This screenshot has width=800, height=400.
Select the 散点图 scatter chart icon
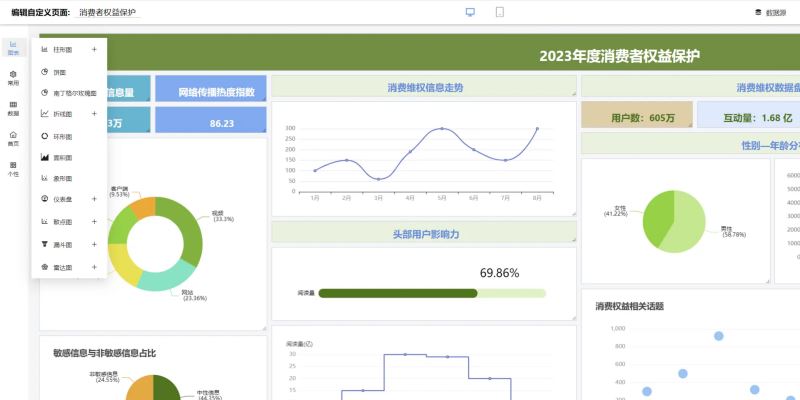44,221
